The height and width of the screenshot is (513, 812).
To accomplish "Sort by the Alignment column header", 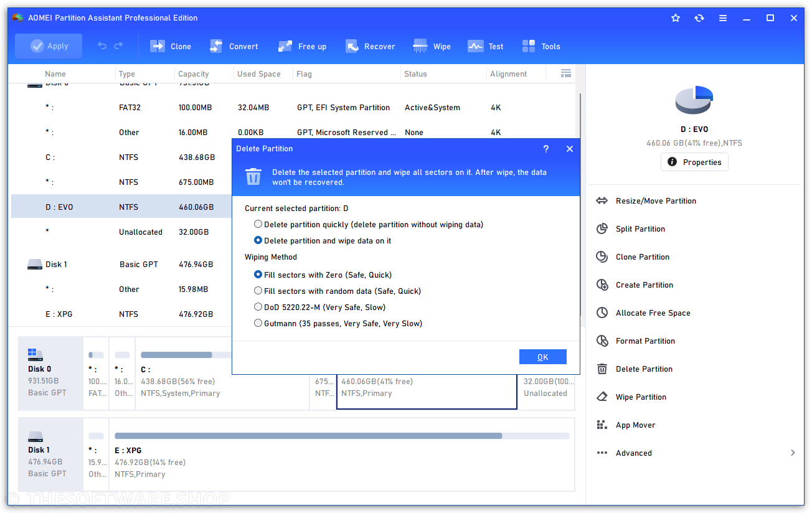I will click(x=508, y=73).
